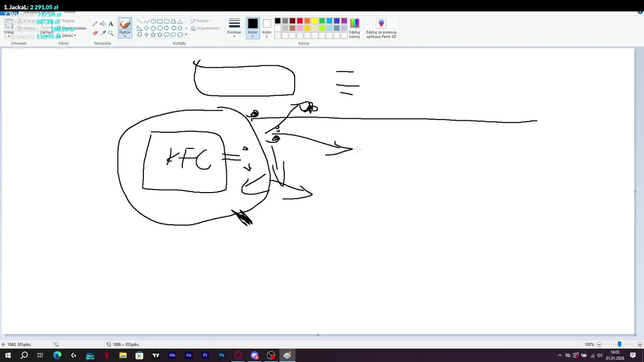Select the Fill with color bucket tool

point(103,24)
